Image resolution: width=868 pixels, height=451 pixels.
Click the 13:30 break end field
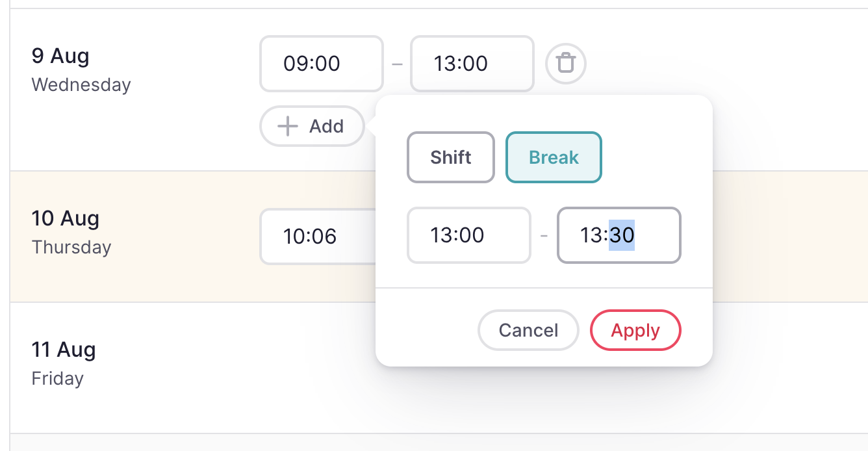pos(657,235)
